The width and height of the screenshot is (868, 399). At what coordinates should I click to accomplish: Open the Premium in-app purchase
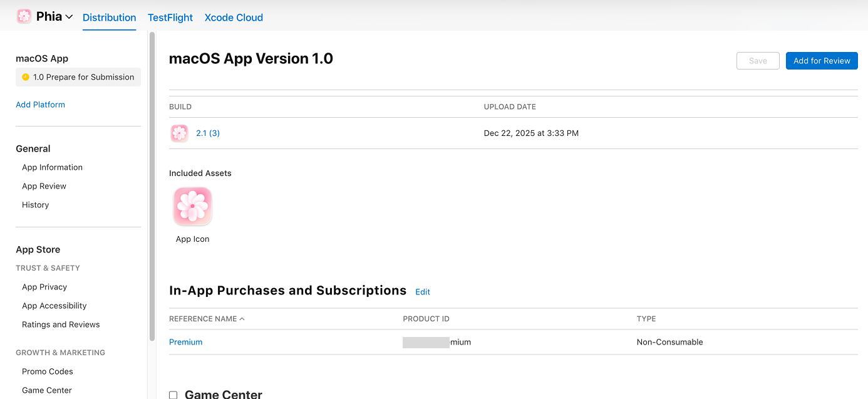(x=186, y=342)
